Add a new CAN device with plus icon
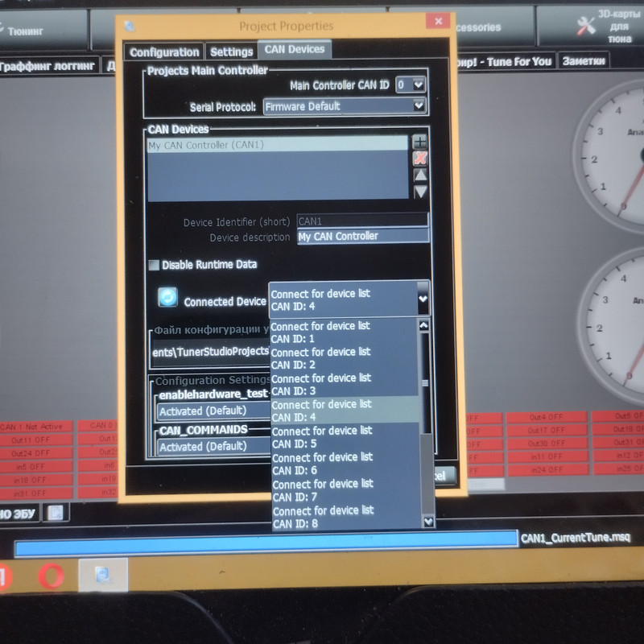Screen dimensions: 644x644 419,142
